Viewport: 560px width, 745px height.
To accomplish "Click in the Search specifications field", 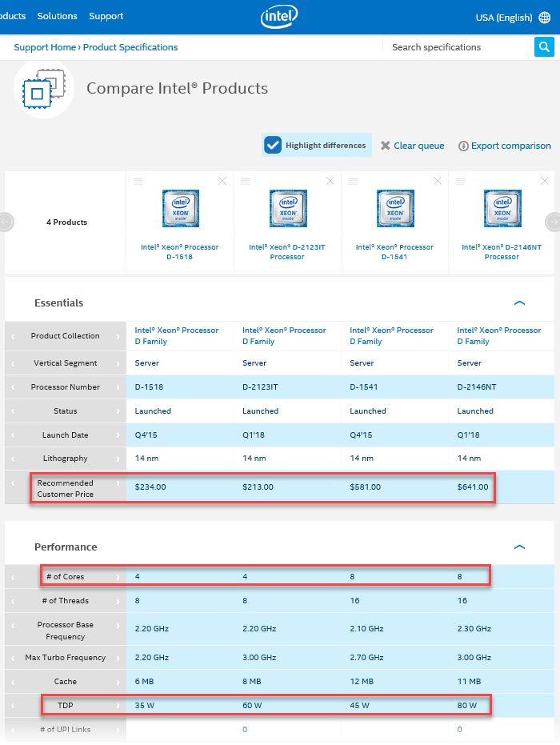I will [x=458, y=47].
